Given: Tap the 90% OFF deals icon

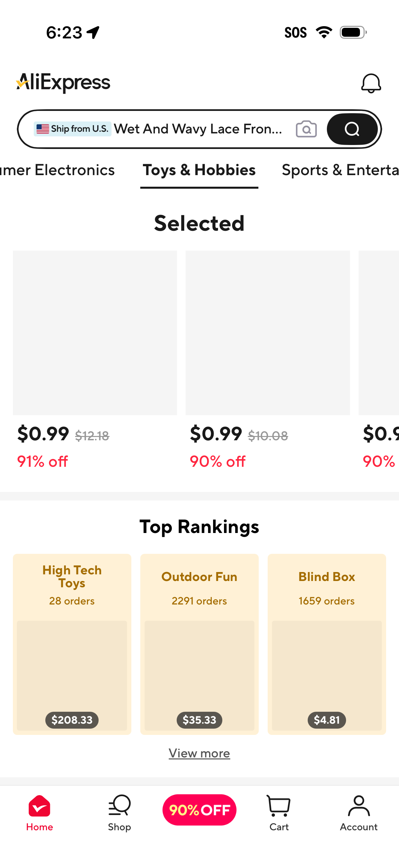Looking at the screenshot, I should click(x=199, y=810).
